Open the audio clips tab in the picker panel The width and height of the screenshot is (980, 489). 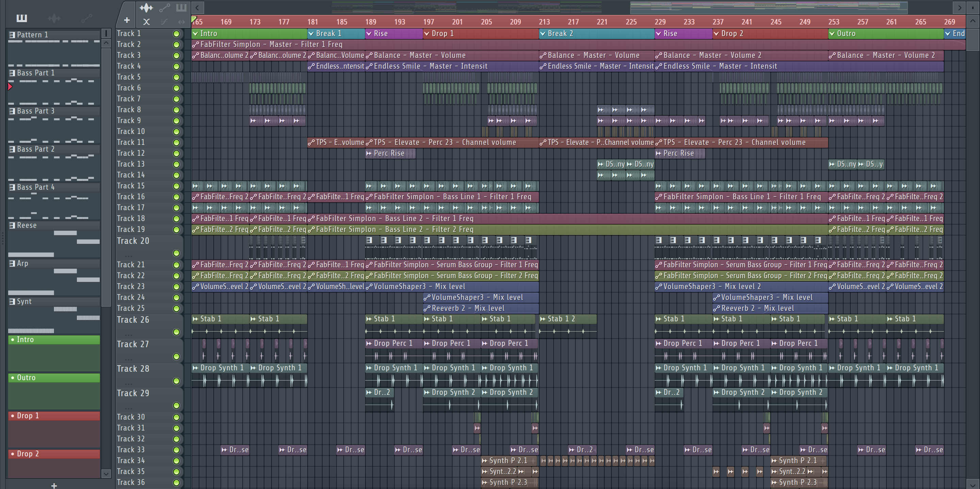pyautogui.click(x=54, y=18)
